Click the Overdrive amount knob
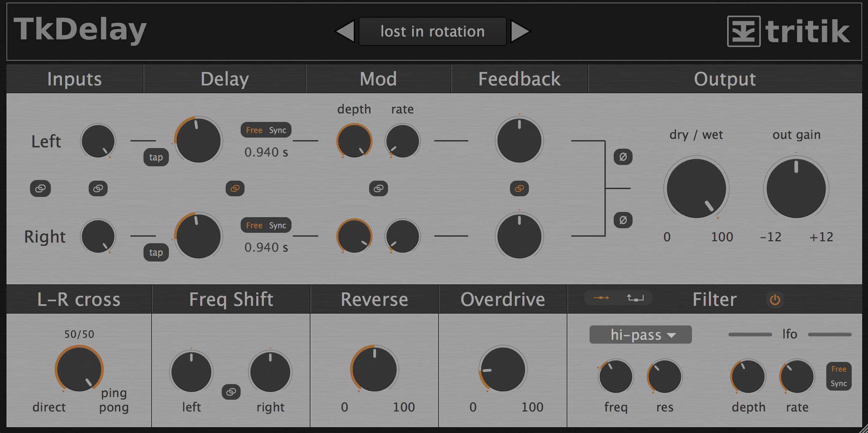The width and height of the screenshot is (868, 433). [503, 369]
